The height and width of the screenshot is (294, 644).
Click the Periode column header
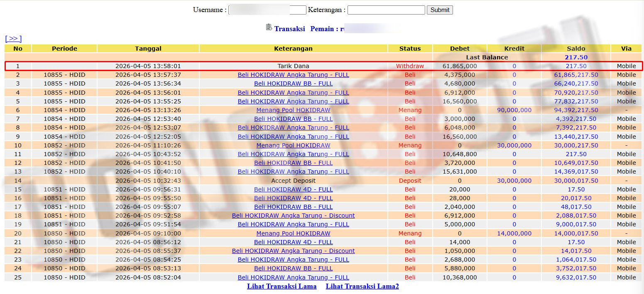(64, 49)
